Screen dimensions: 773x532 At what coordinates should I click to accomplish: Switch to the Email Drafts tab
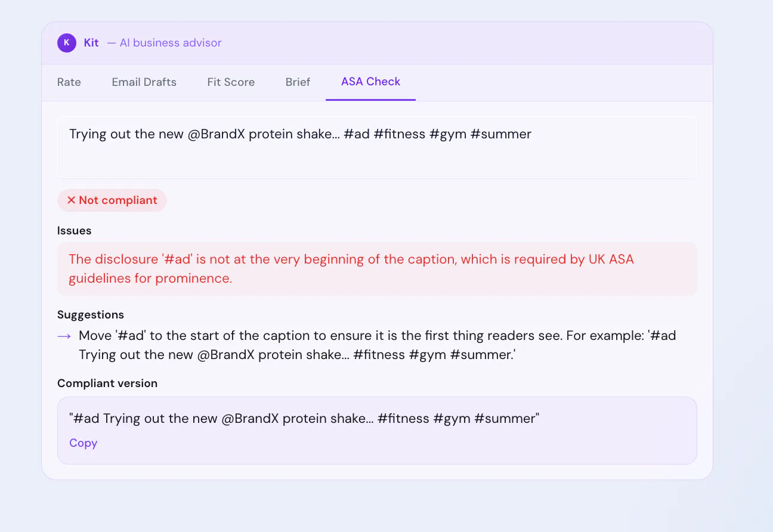pos(144,82)
